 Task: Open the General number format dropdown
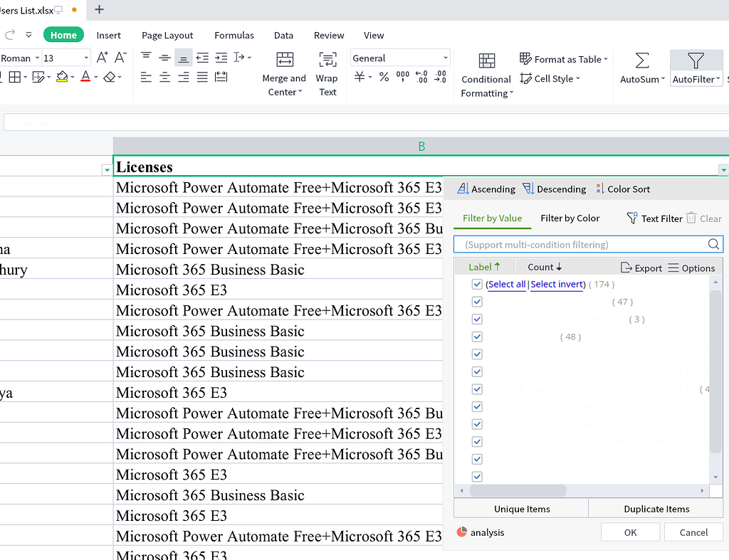tap(446, 58)
